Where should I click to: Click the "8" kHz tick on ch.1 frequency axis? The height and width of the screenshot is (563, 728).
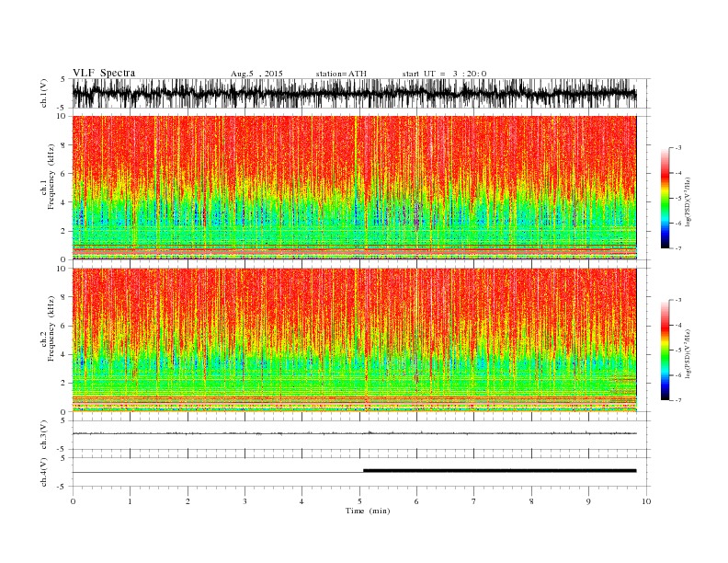63,145
